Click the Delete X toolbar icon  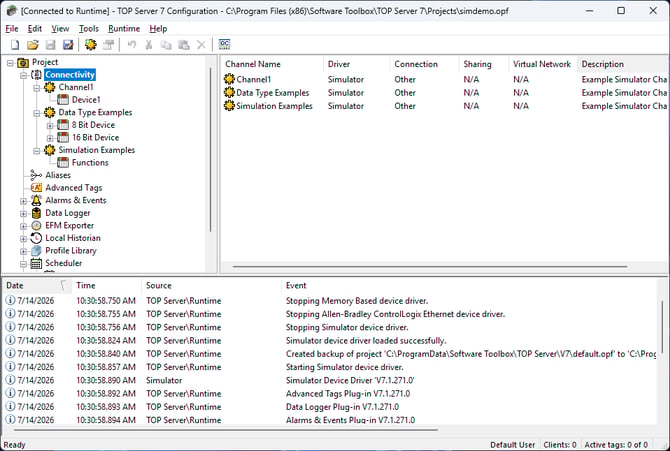coord(201,44)
